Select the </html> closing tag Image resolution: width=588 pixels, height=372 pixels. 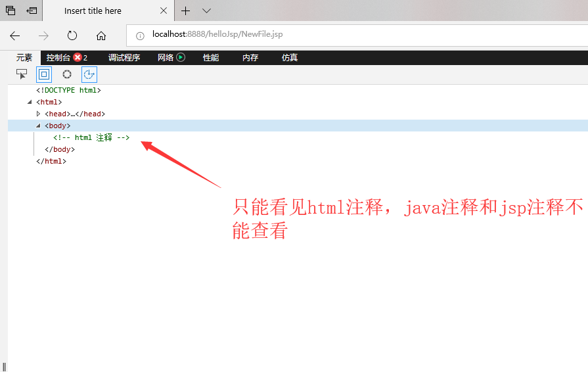point(51,161)
